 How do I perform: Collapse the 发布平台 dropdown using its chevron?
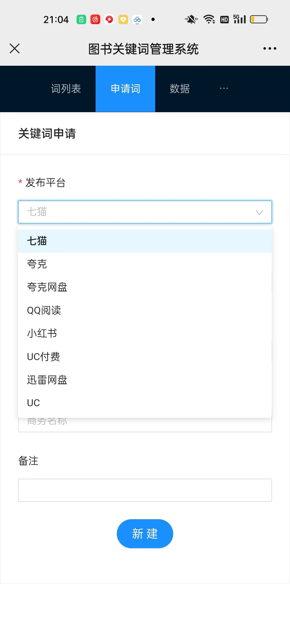click(259, 213)
